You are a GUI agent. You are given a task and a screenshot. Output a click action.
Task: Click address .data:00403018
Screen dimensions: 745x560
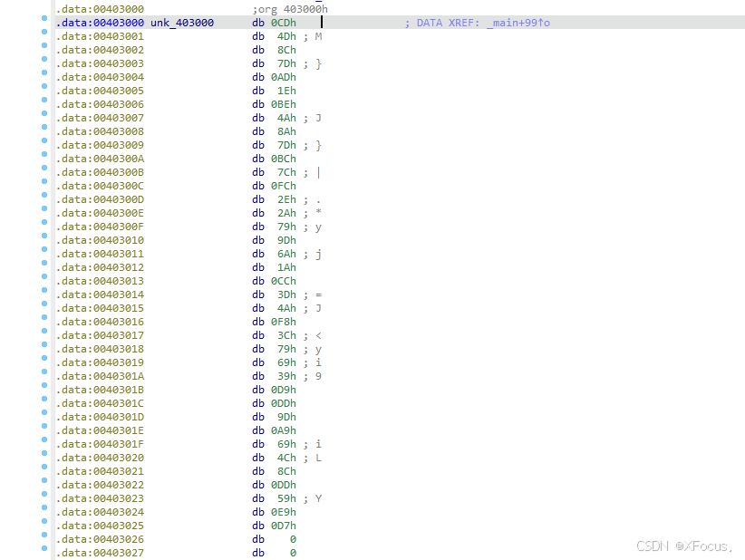100,349
